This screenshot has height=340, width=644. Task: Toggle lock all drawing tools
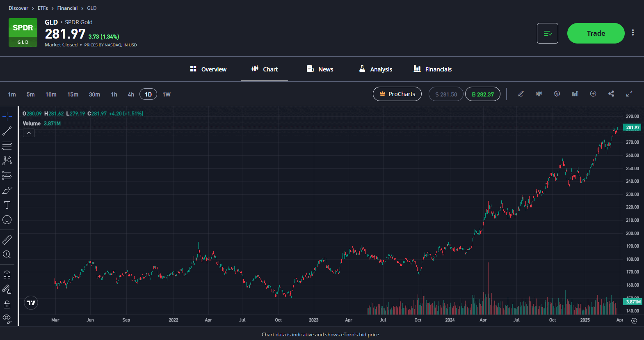tap(7, 304)
